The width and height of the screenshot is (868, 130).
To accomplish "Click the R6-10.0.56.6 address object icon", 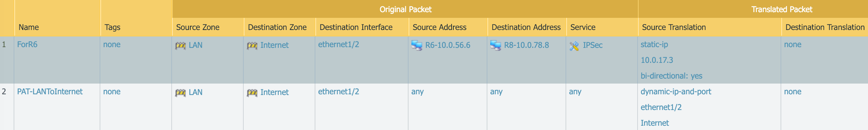I will 417,46.
